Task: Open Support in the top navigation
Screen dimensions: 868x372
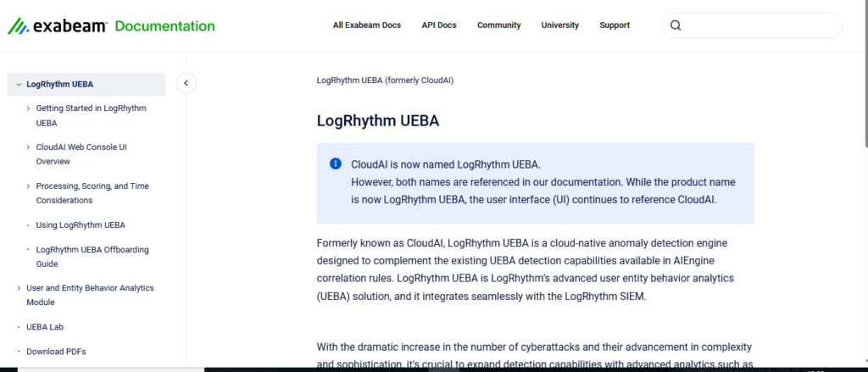Action: 615,25
